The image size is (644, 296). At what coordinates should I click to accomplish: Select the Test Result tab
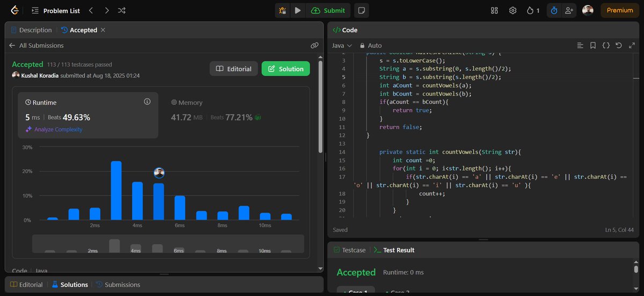(x=394, y=250)
